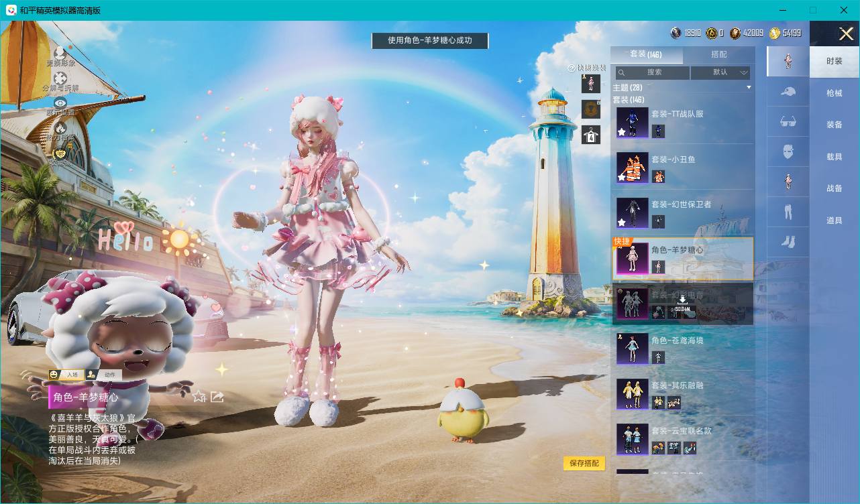Select the 套装-TT战队服 outfit thumbnail

(x=633, y=123)
